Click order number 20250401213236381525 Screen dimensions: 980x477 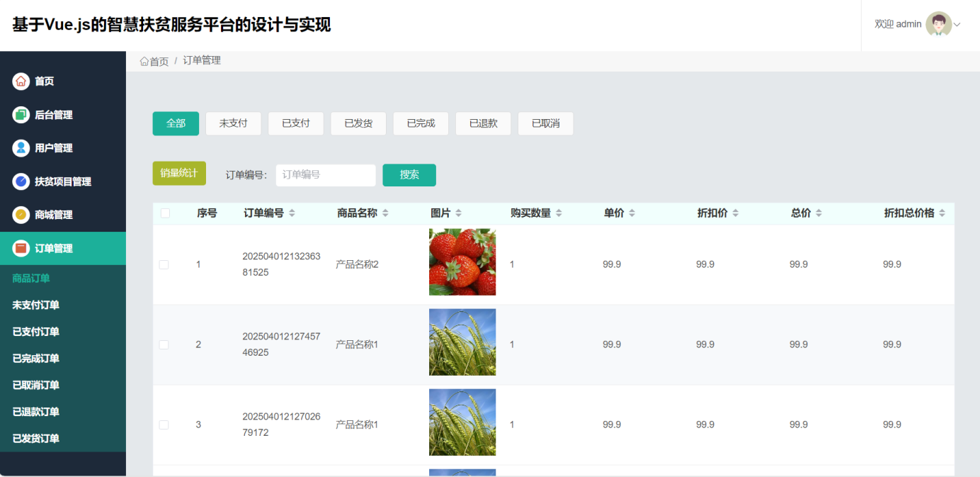281,264
